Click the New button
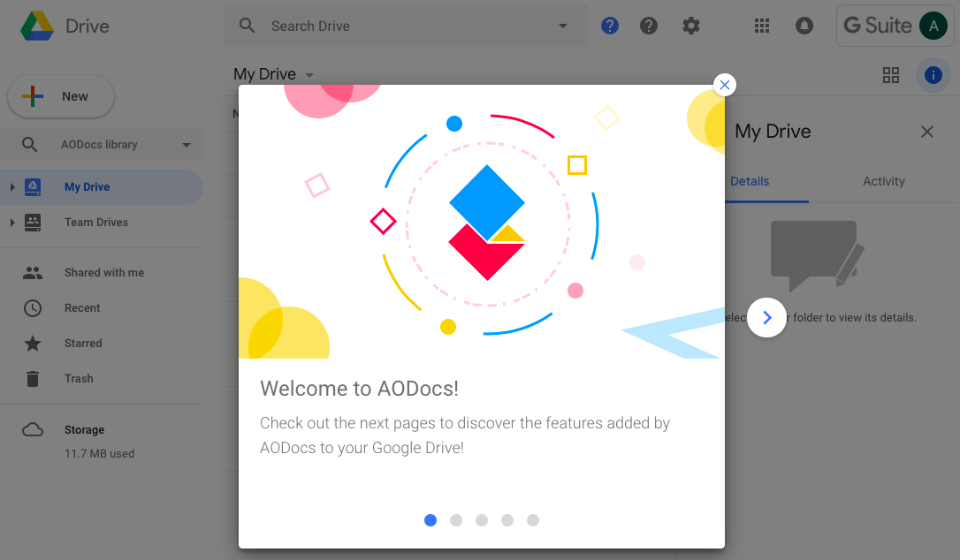The height and width of the screenshot is (560, 960). click(x=61, y=96)
